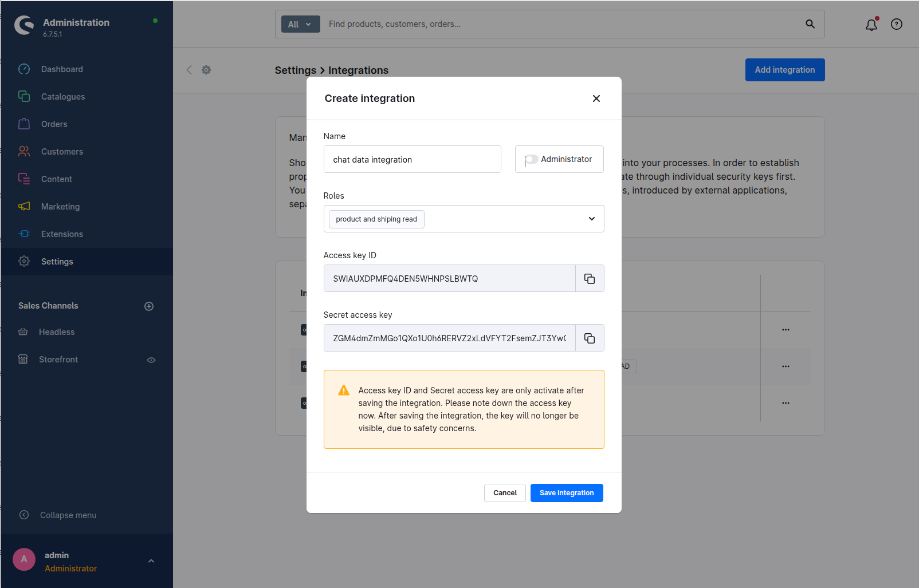Viewport: 919px width, 588px height.
Task: Select the Marketing megaphone icon in sidebar
Action: (x=24, y=206)
